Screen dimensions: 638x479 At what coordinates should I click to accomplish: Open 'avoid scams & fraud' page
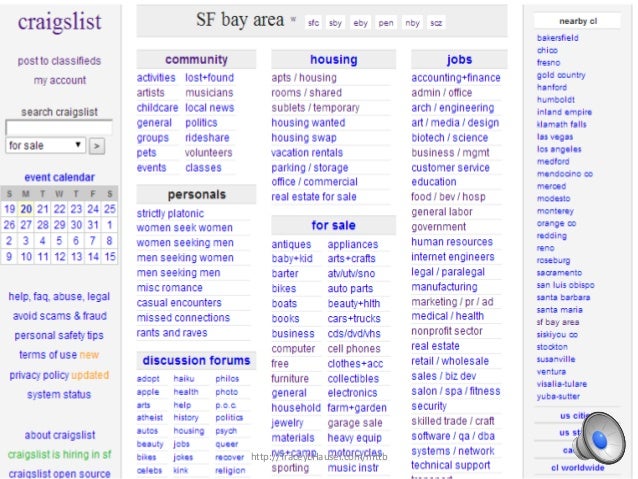[x=59, y=316]
